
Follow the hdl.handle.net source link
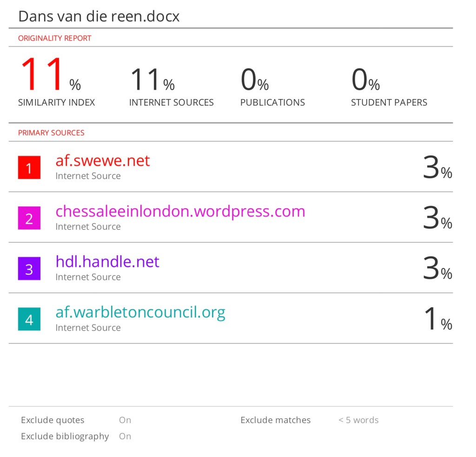[x=107, y=262]
